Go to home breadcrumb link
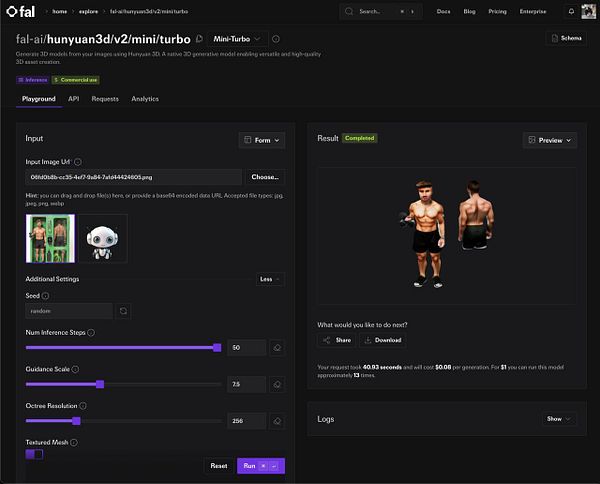 [60, 11]
